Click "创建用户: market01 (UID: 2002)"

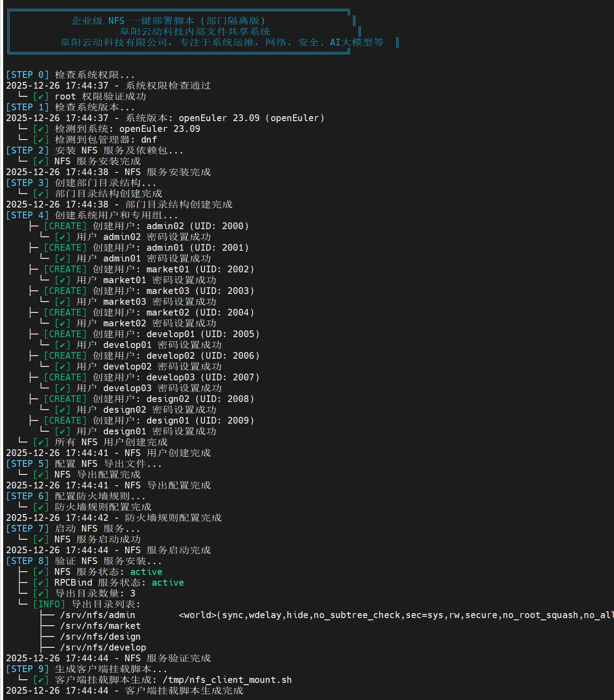[x=173, y=269]
